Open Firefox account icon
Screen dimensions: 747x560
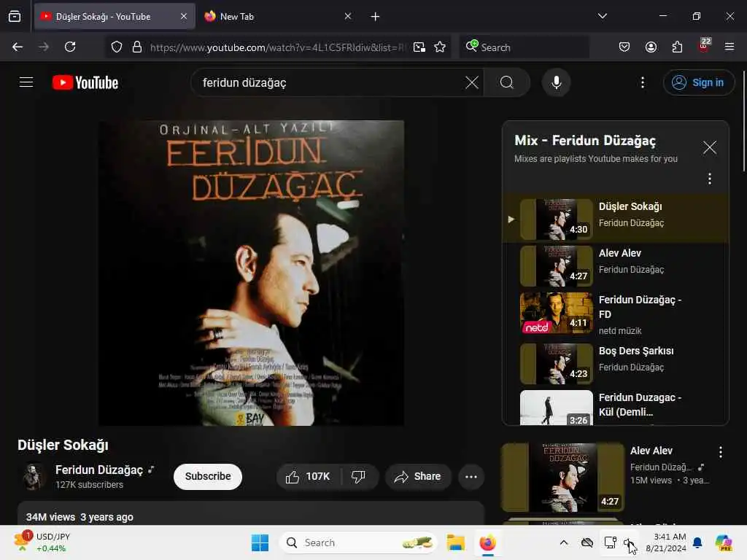click(651, 47)
